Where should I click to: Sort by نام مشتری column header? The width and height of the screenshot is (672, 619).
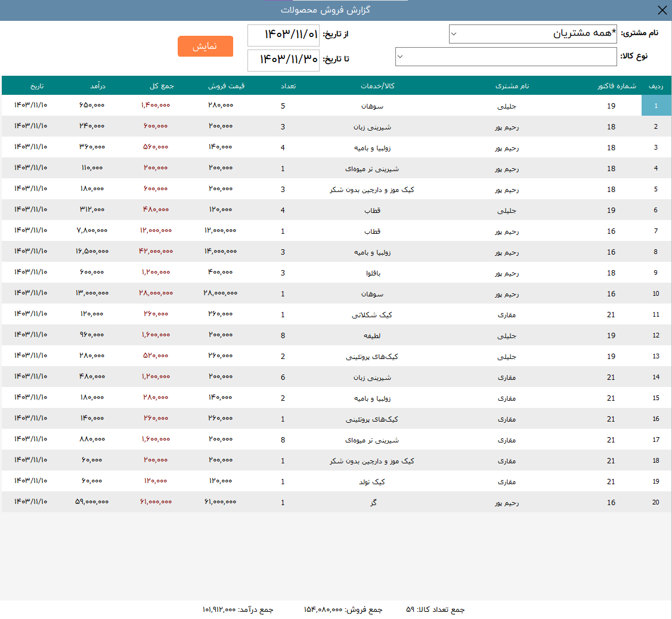(512, 86)
